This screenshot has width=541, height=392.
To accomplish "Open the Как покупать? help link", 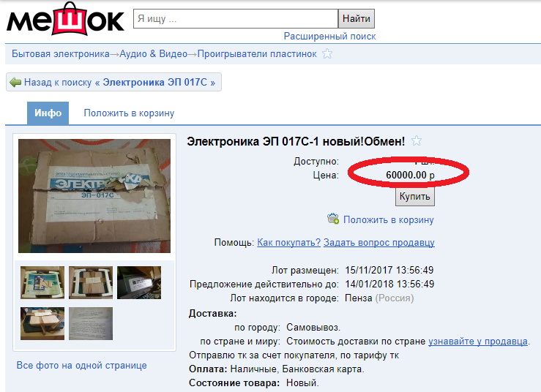I will point(288,242).
